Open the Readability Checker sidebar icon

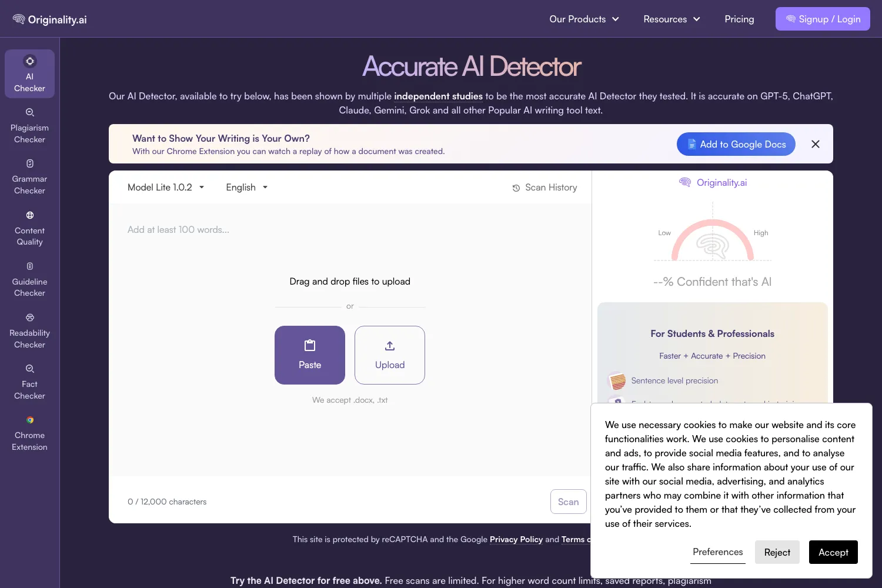[x=29, y=330]
